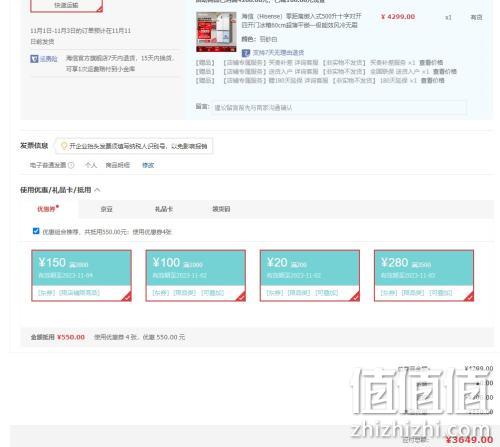Deselect the ¥280 coupon card
Image resolution: width=500 pixels, height=447 pixels.
coord(424,276)
